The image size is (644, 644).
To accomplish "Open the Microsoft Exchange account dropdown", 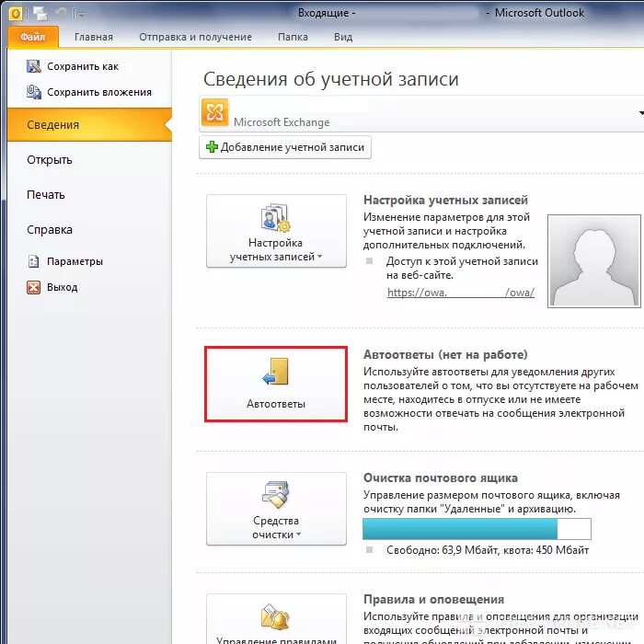I will pyautogui.click(x=640, y=113).
